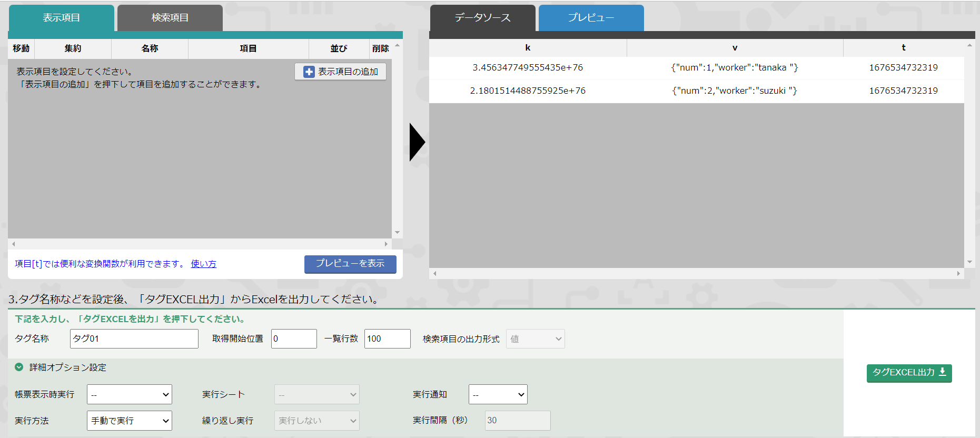Switch to the 表示項目 tab
Image resolution: width=980 pixels, height=438 pixels.
tap(62, 18)
